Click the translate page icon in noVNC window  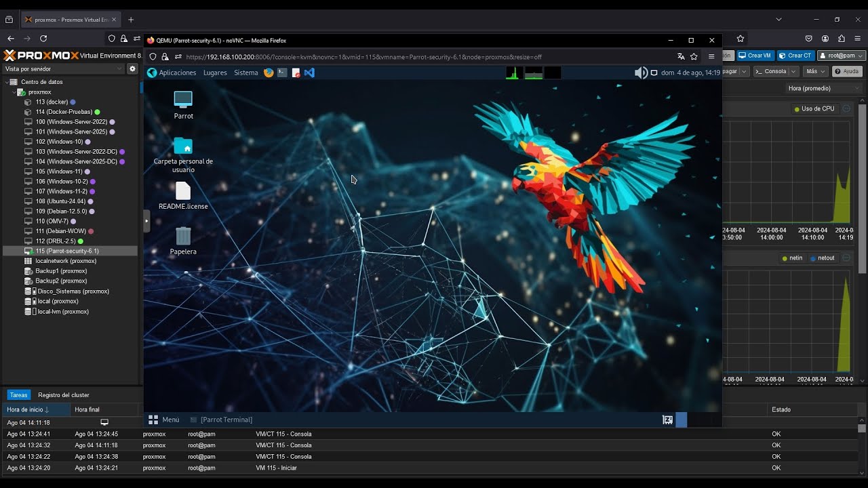pyautogui.click(x=681, y=57)
